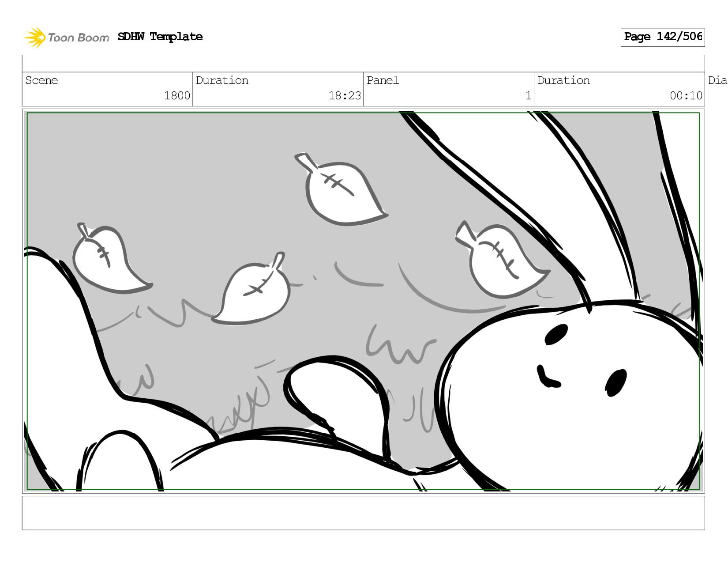
Task: Click the panel number '1'
Action: point(528,96)
